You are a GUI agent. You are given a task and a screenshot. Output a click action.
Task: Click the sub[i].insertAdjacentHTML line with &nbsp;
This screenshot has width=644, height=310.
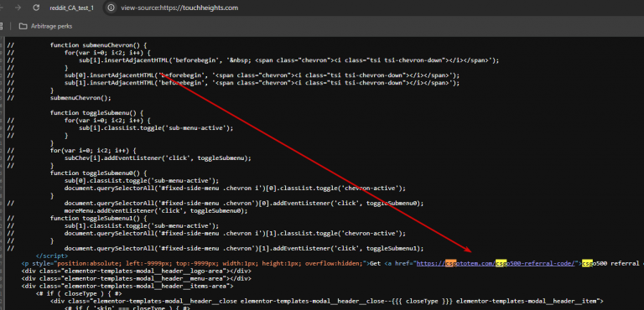288,60
